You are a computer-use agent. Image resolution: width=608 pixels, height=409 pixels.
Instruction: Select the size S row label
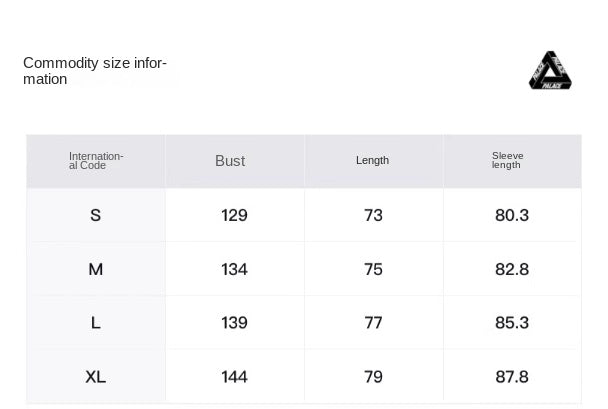point(96,215)
